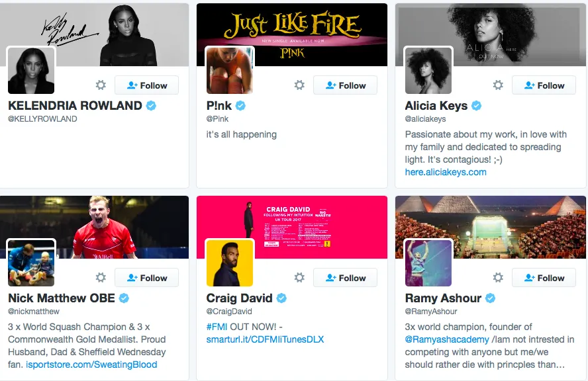This screenshot has width=588, height=381.
Task: Open gear settings on Kelendria Rowland card
Action: pos(101,85)
